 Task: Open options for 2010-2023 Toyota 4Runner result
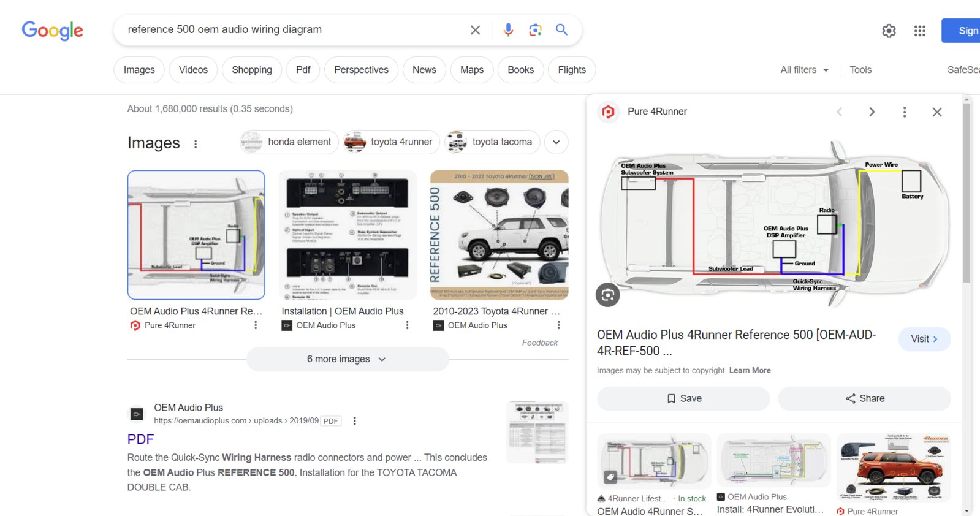[x=558, y=325]
